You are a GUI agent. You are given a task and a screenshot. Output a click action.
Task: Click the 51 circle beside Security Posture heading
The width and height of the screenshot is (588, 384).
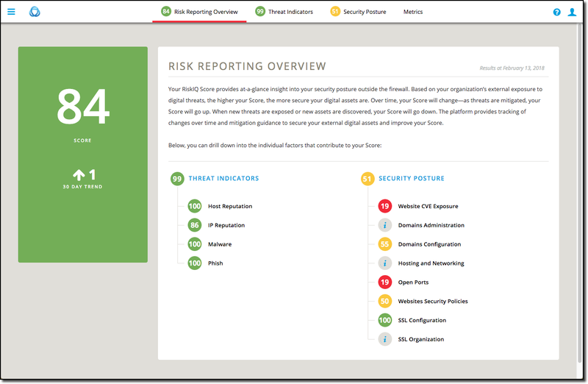tap(367, 179)
